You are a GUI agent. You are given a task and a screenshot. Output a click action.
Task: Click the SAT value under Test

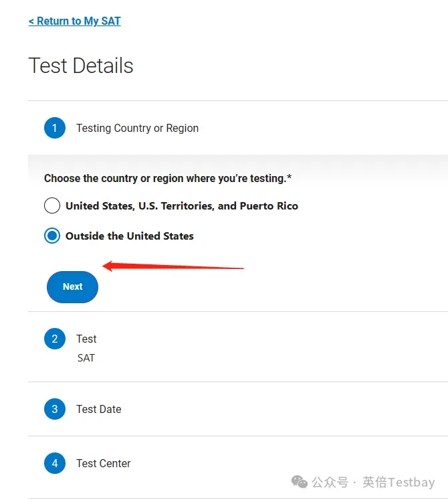[86, 358]
